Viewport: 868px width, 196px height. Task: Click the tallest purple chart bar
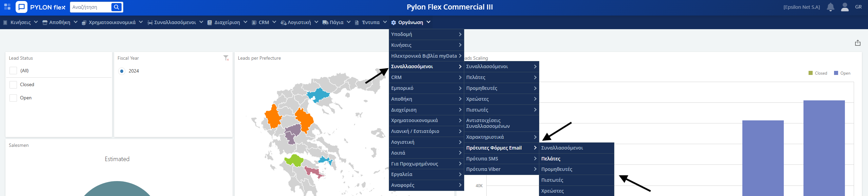824,148
